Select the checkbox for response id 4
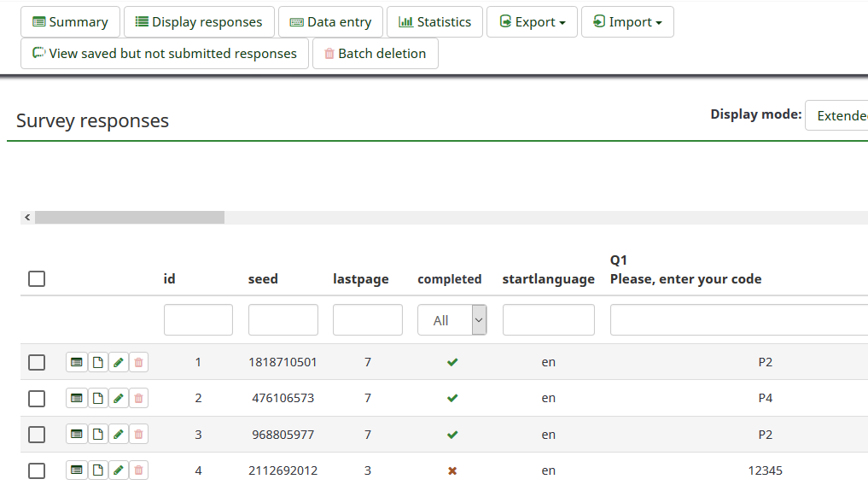Screen dimensions: 868x485 pos(37,470)
